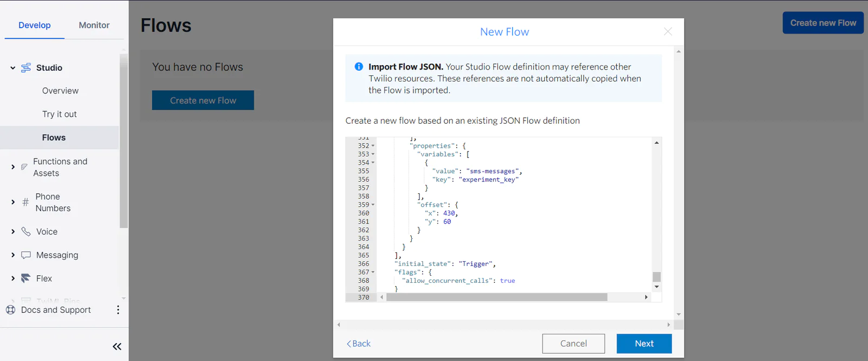Open Overview under Studio
Screen dimensions: 868x361
60,91
